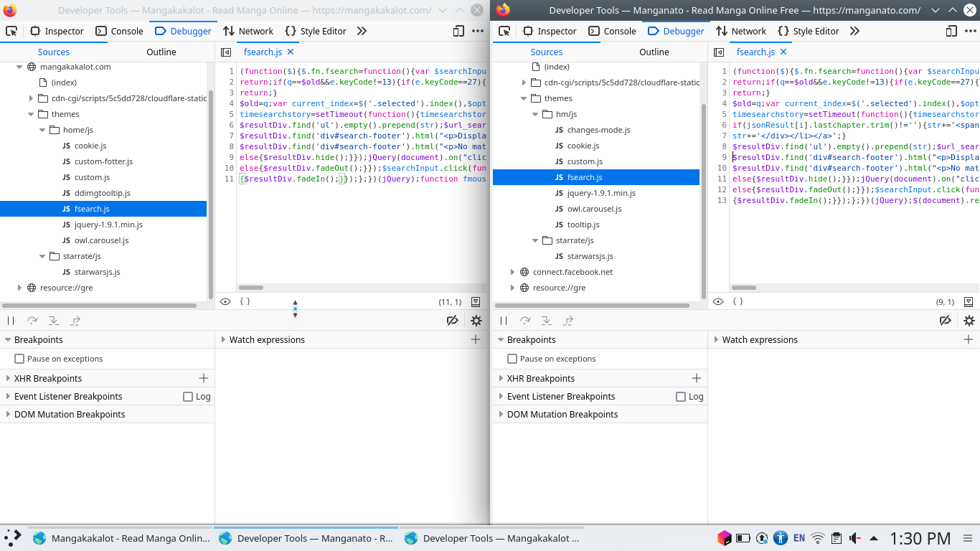Close fsearch.js tab in Manganato debugger
The width and height of the screenshot is (980, 551).
(783, 52)
